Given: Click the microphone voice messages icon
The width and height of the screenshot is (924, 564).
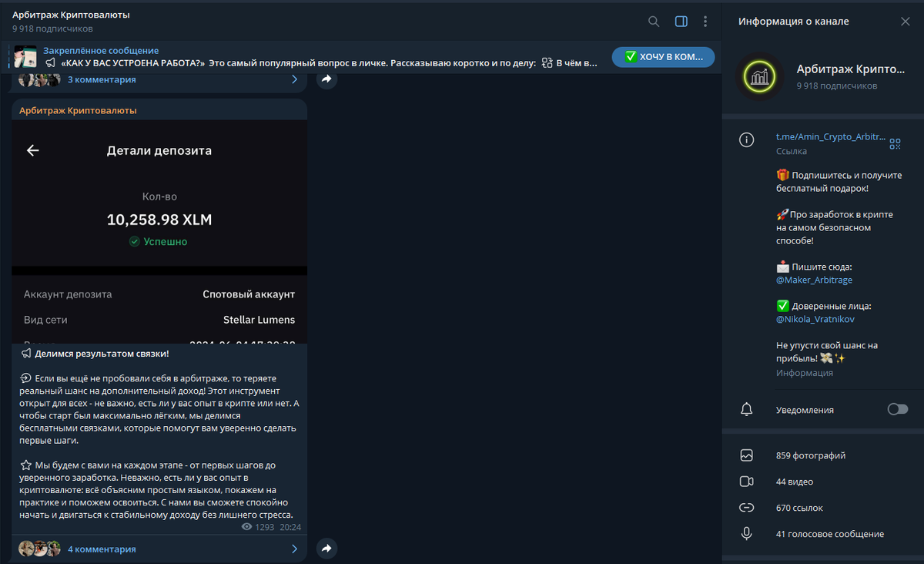Looking at the screenshot, I should coord(746,533).
